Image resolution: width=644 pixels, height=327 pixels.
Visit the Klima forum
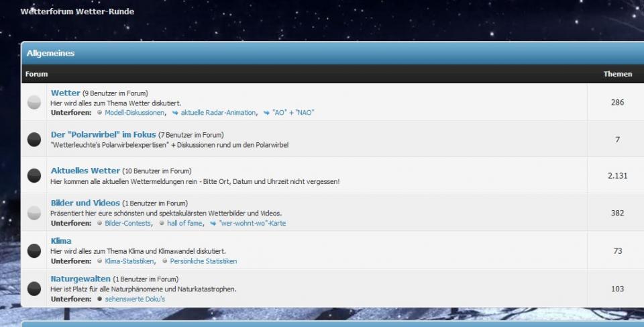coord(61,240)
